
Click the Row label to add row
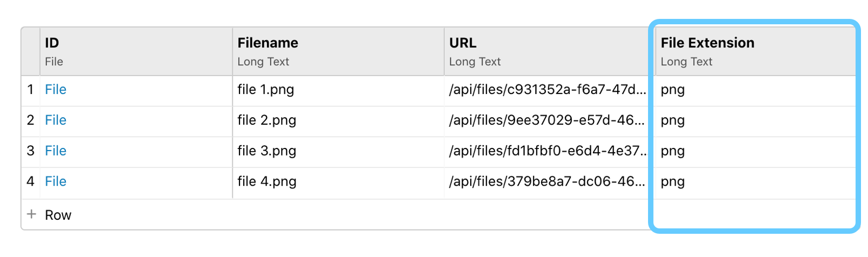[x=58, y=215]
